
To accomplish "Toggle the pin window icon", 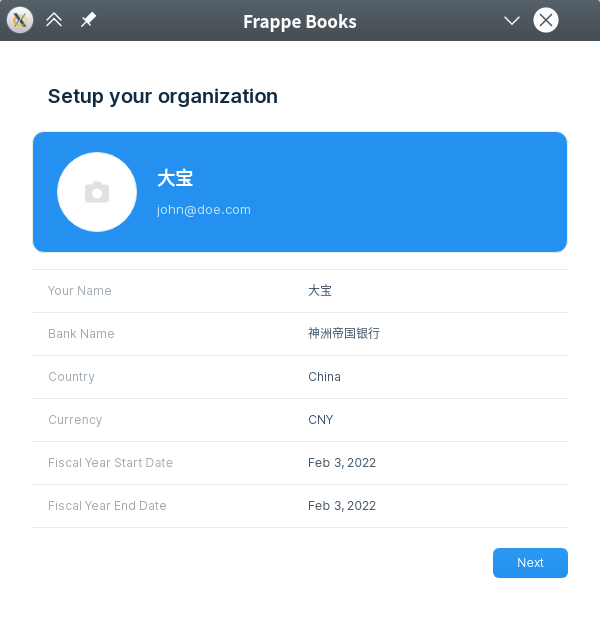I will coord(88,20).
